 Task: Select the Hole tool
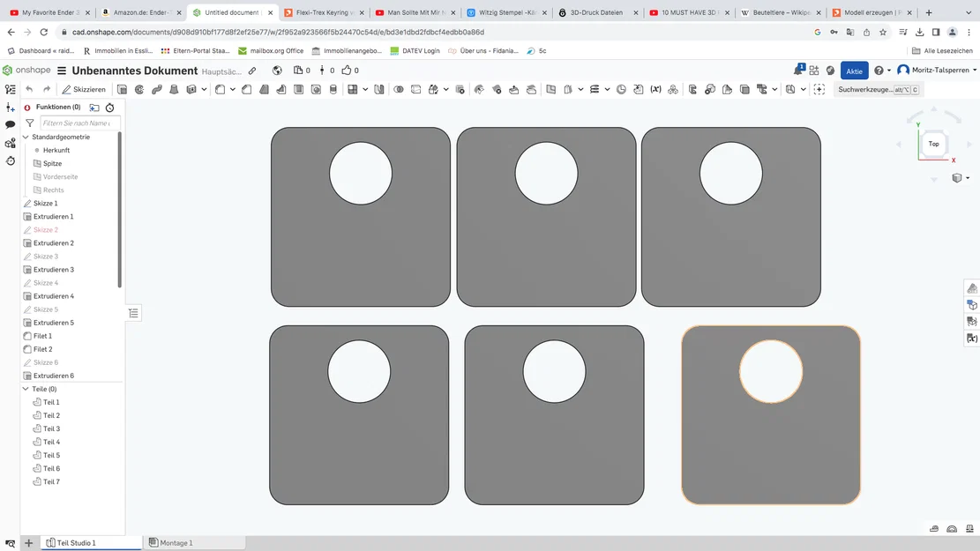point(317,89)
